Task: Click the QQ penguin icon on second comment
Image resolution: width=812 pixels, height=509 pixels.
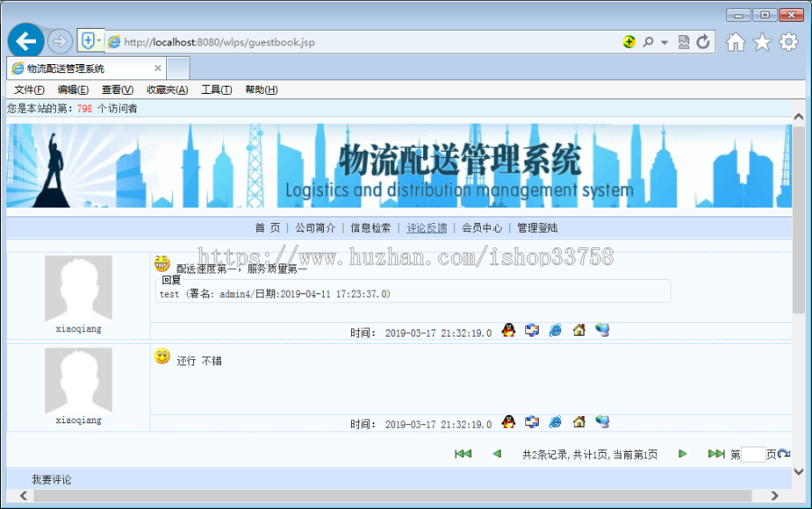Action: point(509,421)
